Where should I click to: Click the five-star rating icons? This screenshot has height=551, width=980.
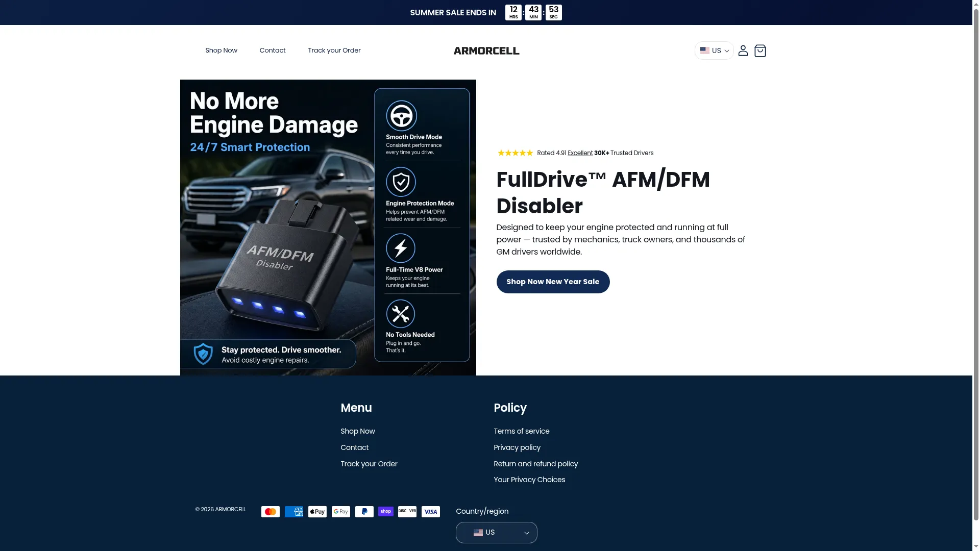point(515,153)
